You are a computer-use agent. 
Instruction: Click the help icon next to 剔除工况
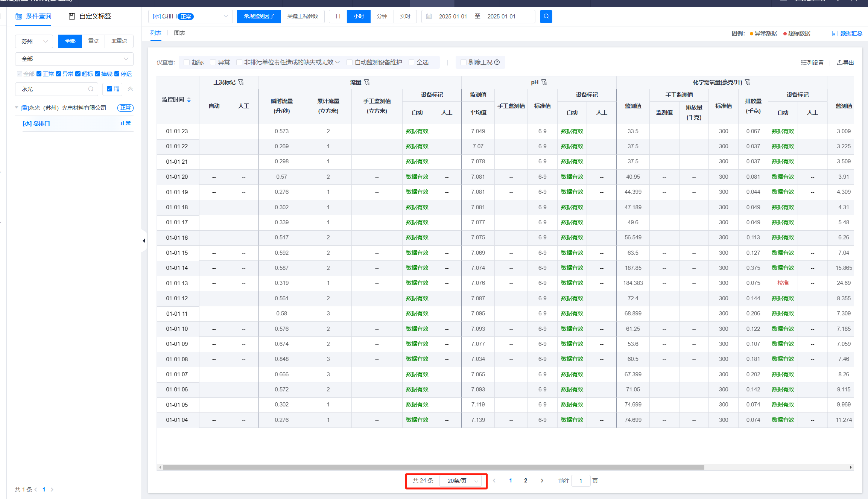point(497,62)
